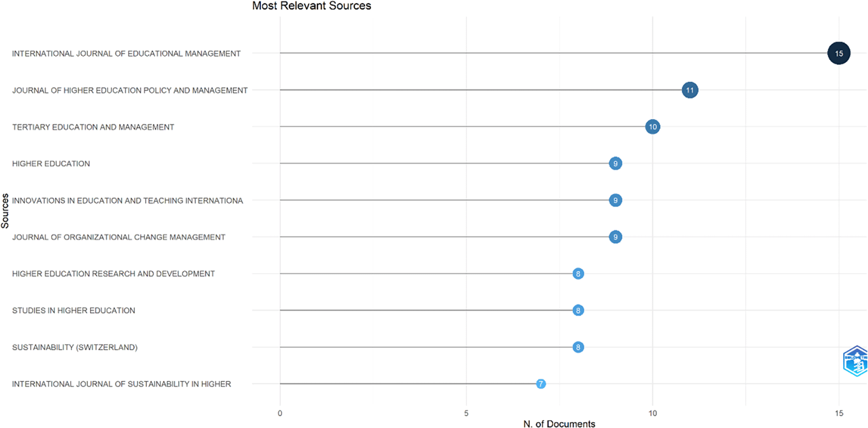Click the x-axis tick label 0
The image size is (868, 428).
(280, 413)
